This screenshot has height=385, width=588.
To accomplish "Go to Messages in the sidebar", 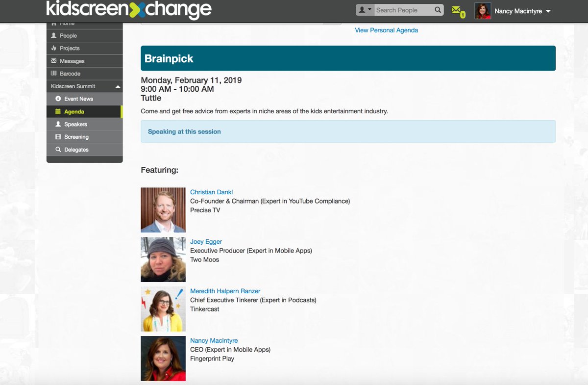I will (84, 61).
